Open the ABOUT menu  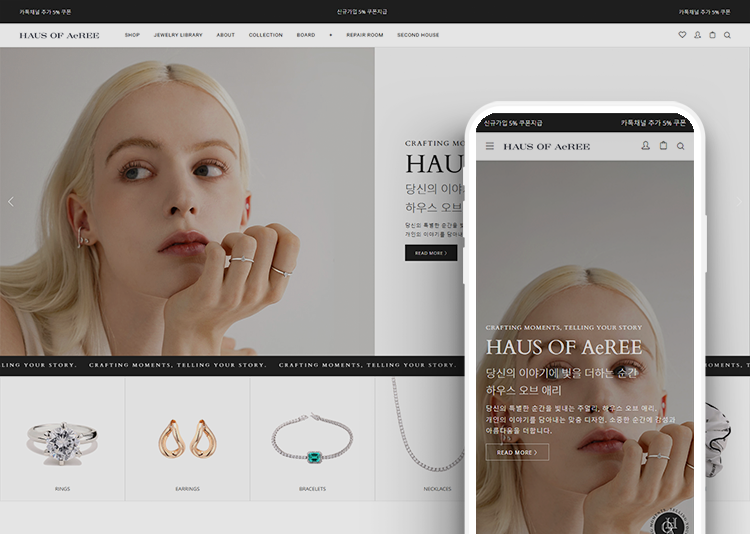click(225, 35)
